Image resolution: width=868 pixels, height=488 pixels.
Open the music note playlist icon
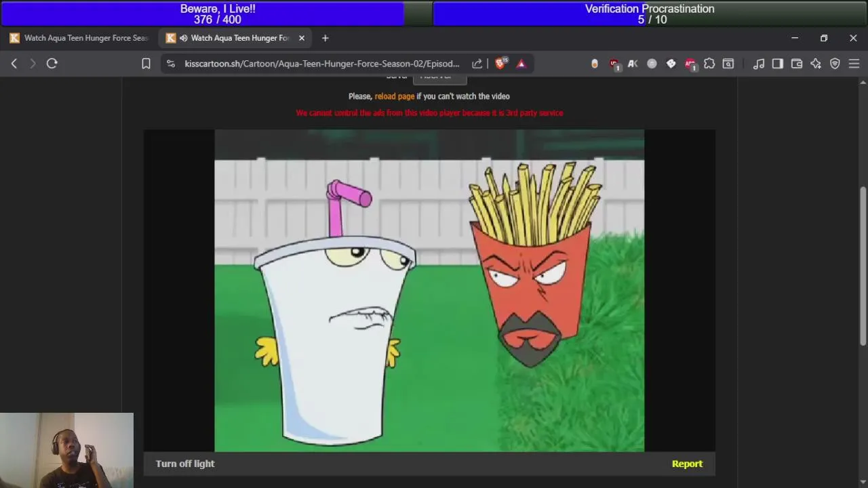point(759,64)
